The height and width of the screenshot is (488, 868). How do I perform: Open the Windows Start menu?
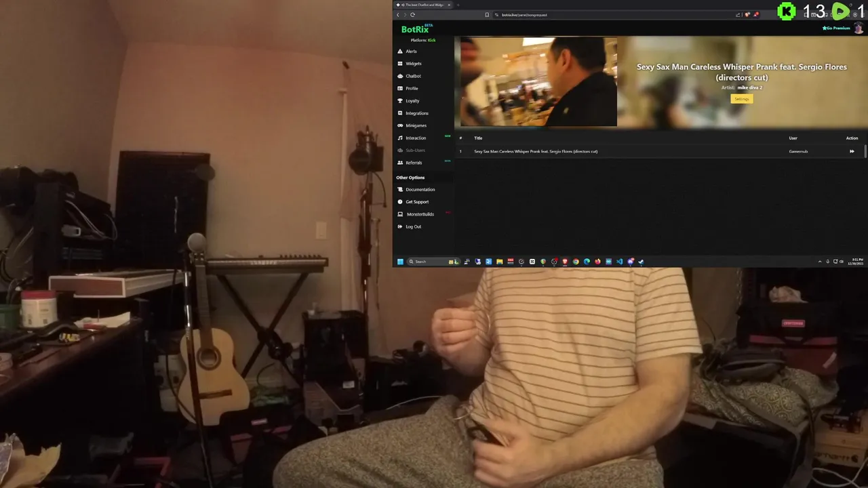(400, 262)
